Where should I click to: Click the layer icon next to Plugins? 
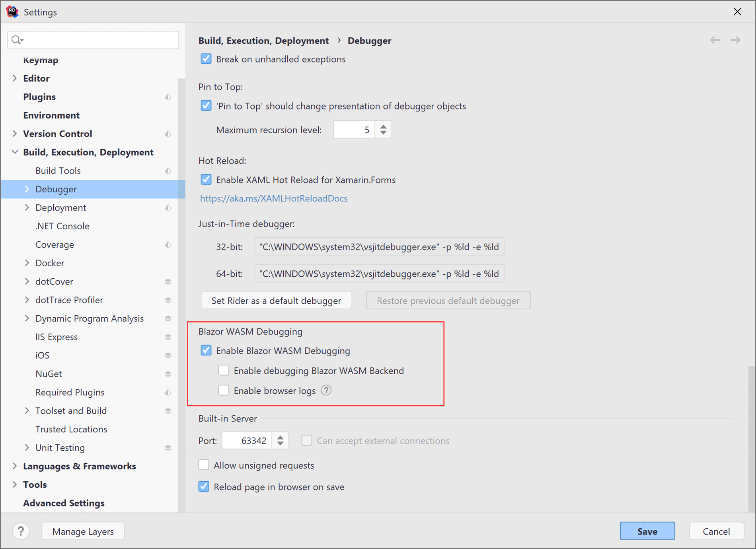tap(168, 97)
